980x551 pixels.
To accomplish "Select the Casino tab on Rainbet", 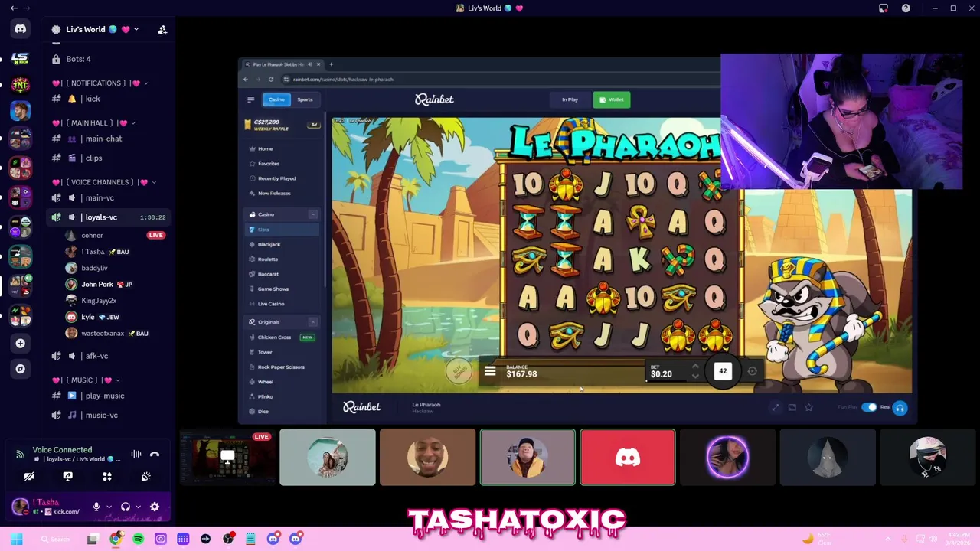I will 276,99.
